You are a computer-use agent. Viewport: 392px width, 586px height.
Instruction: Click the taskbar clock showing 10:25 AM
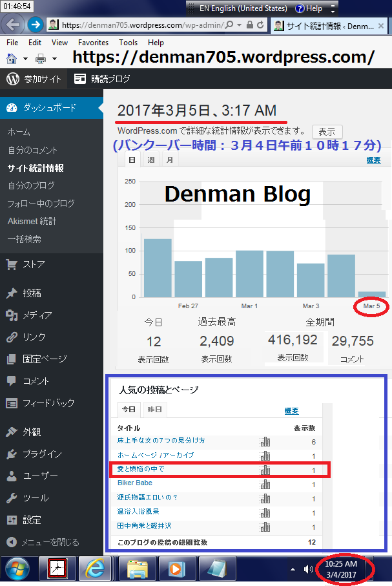341,569
